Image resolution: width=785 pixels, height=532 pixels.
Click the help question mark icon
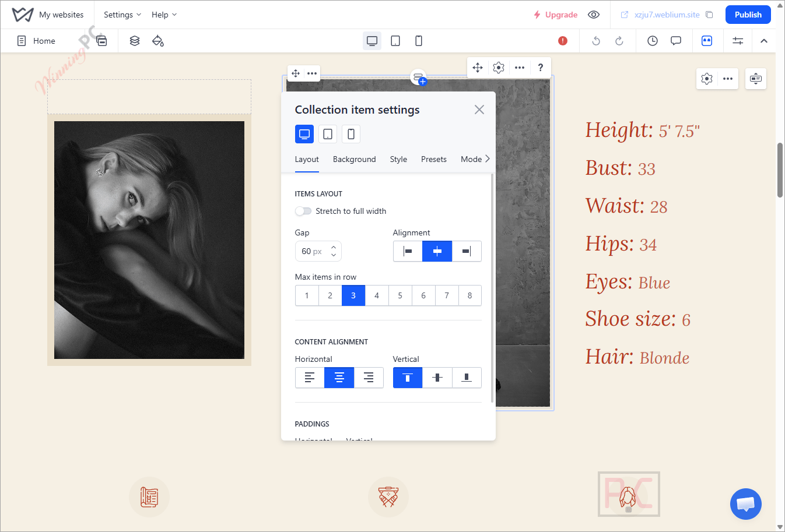click(x=541, y=68)
